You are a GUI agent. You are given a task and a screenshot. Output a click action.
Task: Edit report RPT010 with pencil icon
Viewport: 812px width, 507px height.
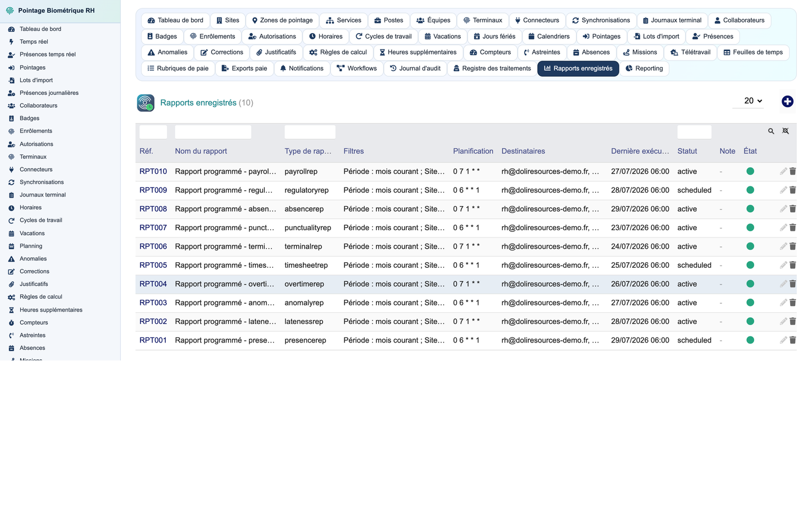[783, 171]
